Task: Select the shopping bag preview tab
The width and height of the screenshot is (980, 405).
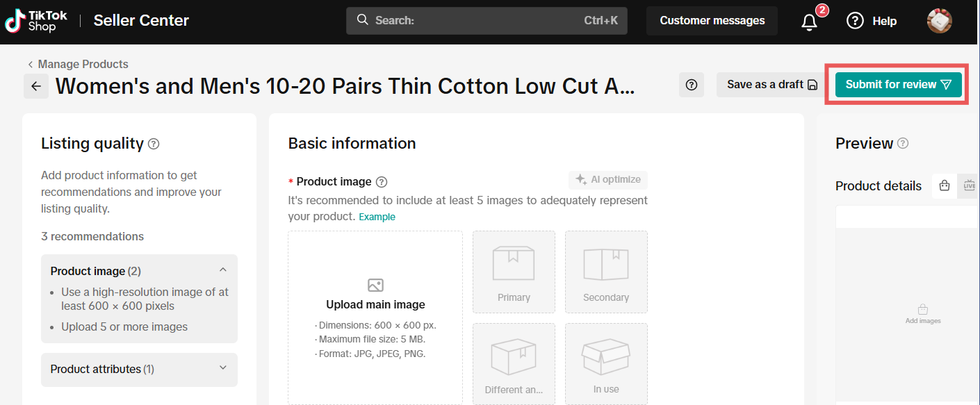Action: pos(944,185)
